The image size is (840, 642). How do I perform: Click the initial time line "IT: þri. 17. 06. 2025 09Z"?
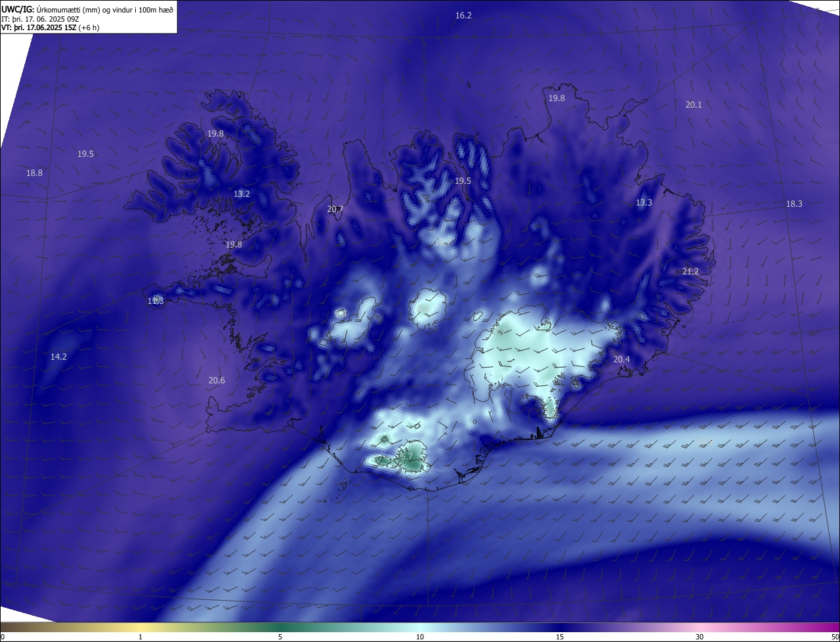tap(41, 19)
